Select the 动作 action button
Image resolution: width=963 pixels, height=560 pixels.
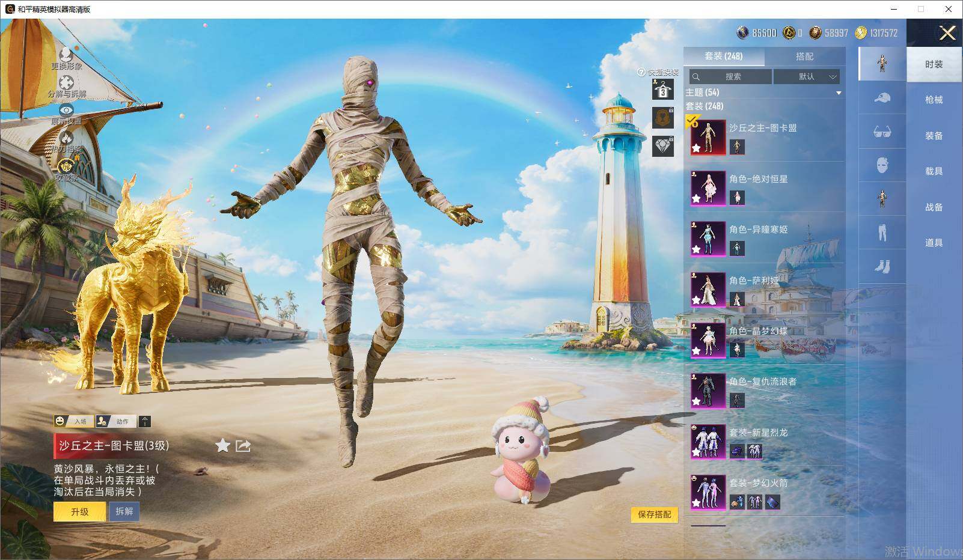(115, 421)
